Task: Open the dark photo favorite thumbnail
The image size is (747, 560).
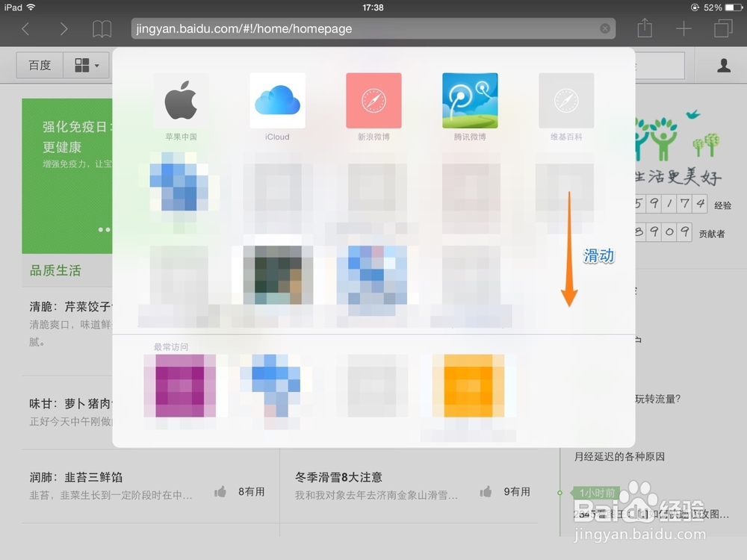Action: click(x=278, y=276)
